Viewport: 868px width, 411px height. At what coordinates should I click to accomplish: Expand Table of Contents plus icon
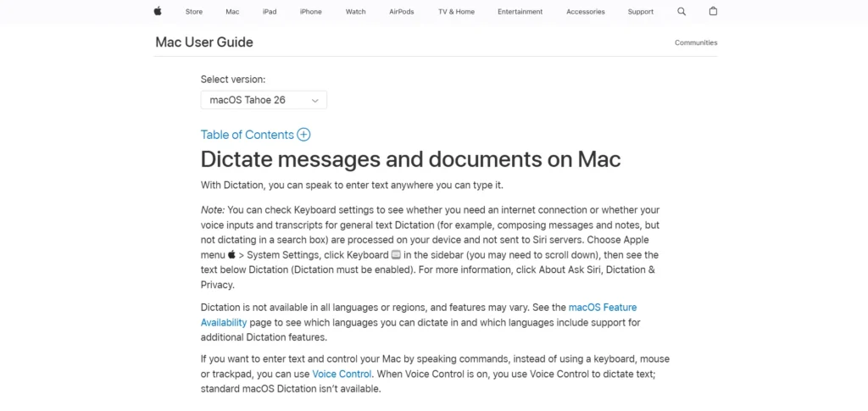[303, 135]
